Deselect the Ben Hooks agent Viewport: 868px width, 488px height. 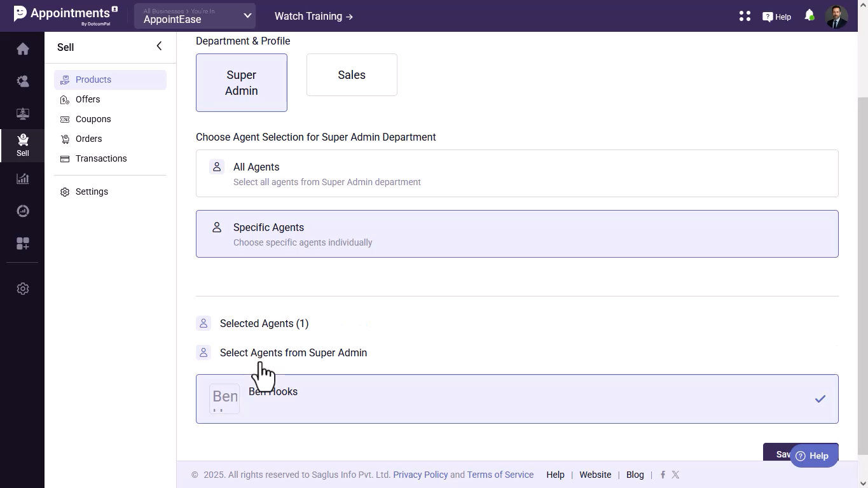coord(516,399)
